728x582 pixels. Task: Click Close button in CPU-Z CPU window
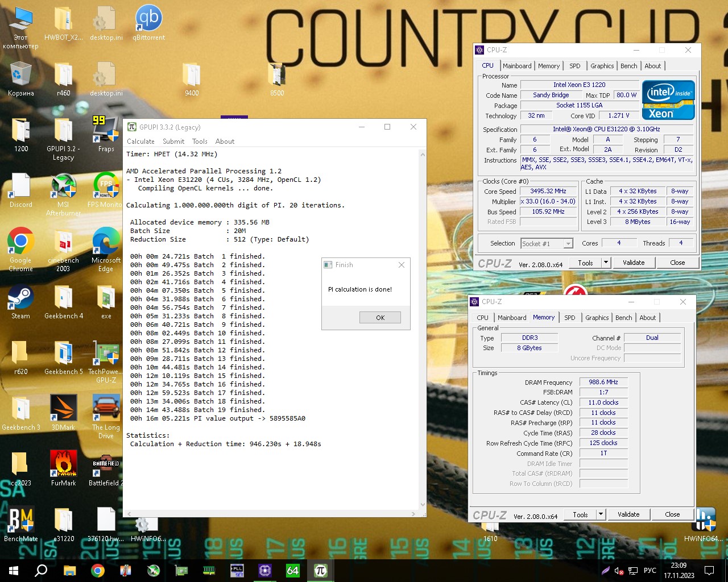pos(677,263)
